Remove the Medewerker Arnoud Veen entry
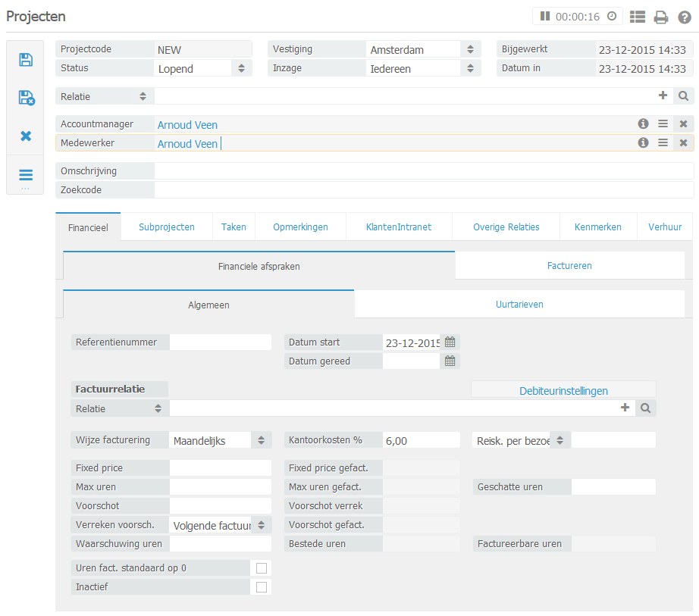The width and height of the screenshot is (699, 616). point(683,143)
